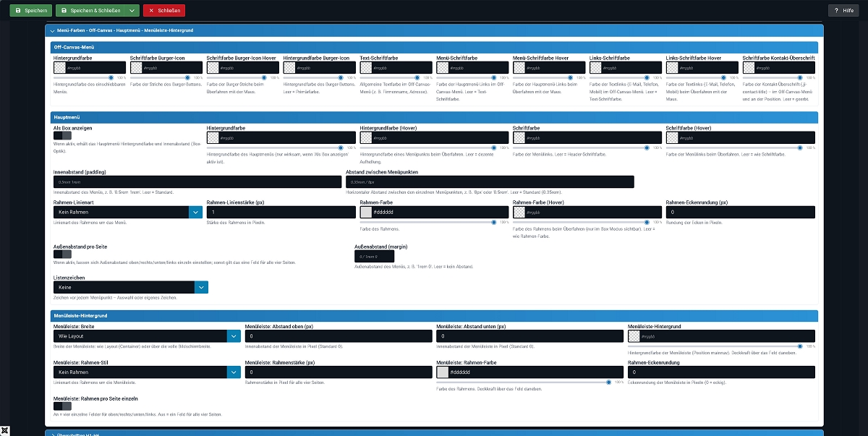Click the Menüleiste-Hintergrund section header
This screenshot has height=436, width=868.
(434, 316)
